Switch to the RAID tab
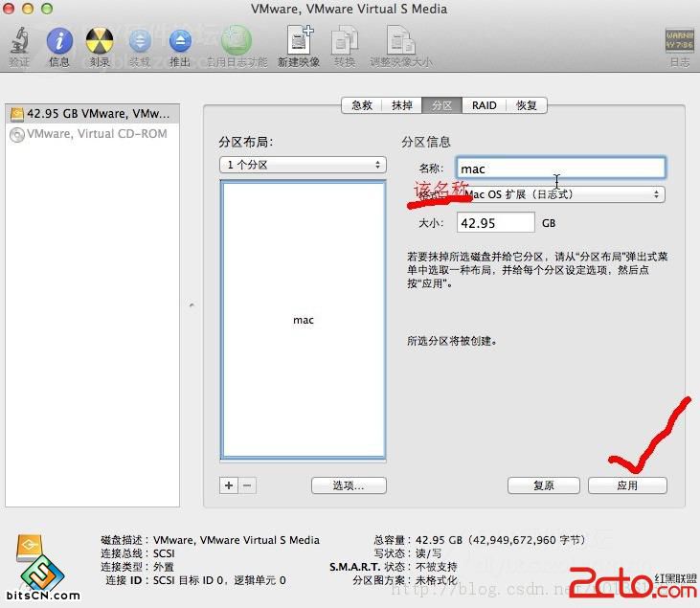700x608 pixels. coord(485,105)
